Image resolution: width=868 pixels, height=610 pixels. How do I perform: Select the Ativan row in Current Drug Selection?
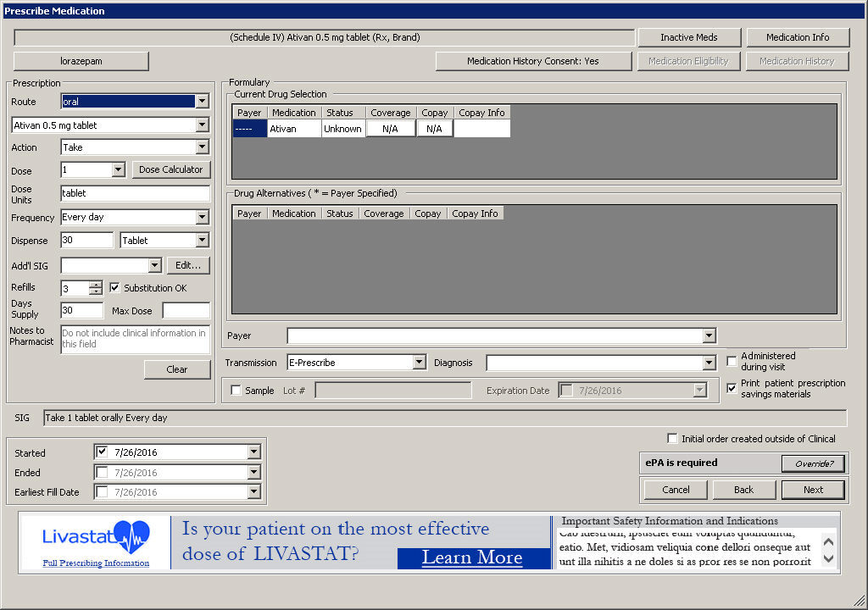coord(371,129)
